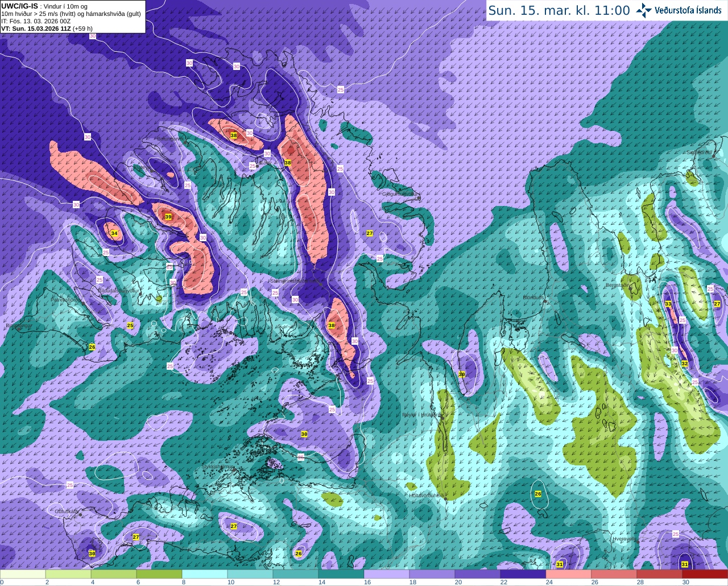The width and height of the screenshot is (728, 586).
Task: Click the '10m hviður > 25 m/s' description line
Action: pyautogui.click(x=71, y=14)
